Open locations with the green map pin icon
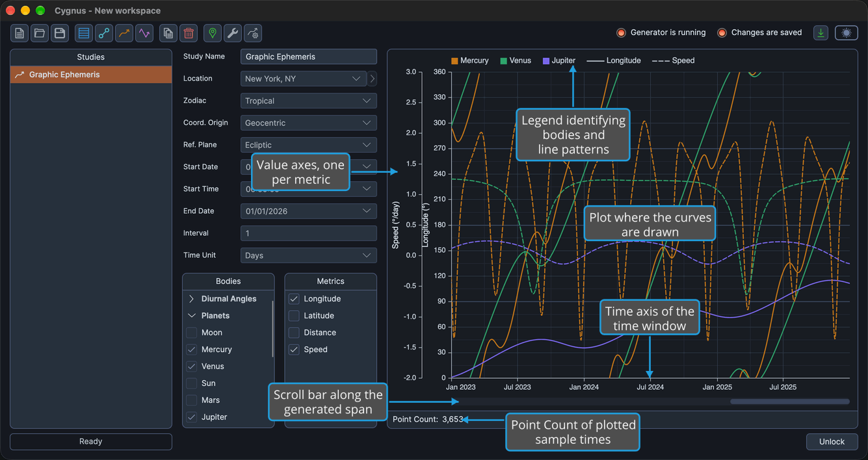The width and height of the screenshot is (868, 460). (212, 33)
